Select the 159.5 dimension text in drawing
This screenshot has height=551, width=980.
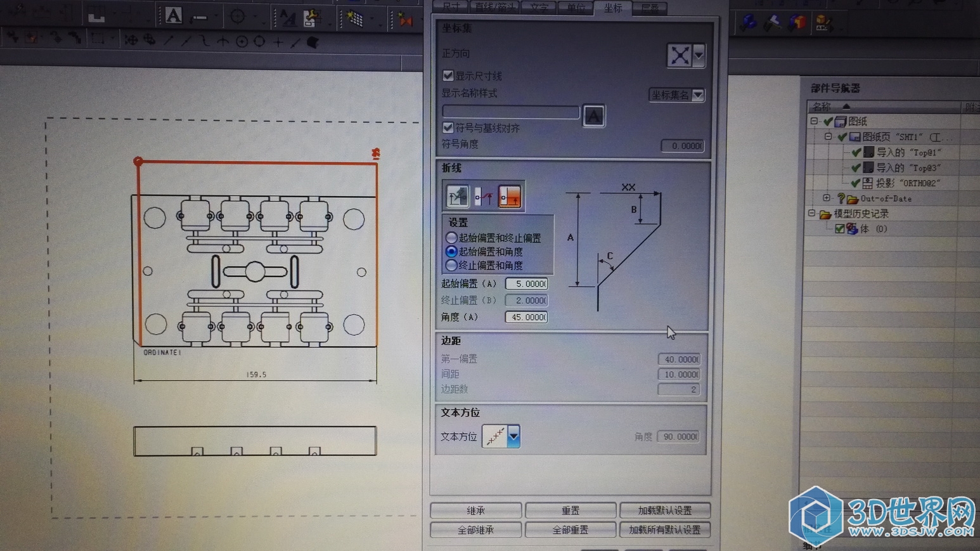256,375
